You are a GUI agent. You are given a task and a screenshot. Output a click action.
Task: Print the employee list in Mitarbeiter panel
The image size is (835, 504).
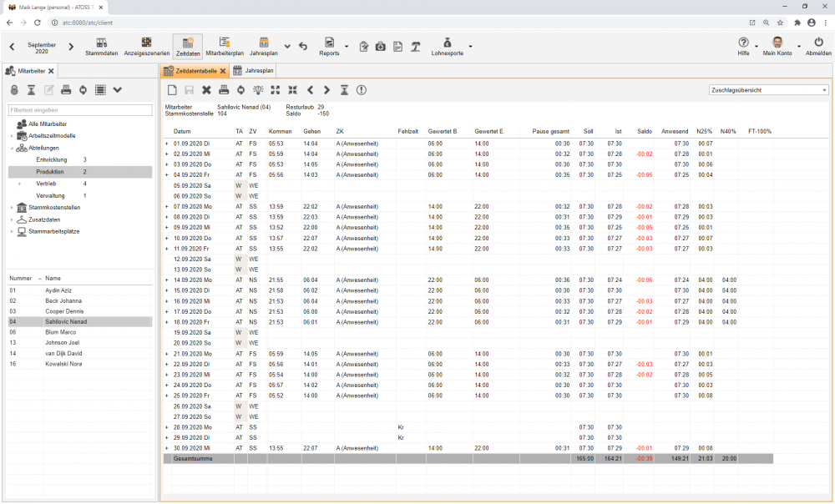point(66,90)
